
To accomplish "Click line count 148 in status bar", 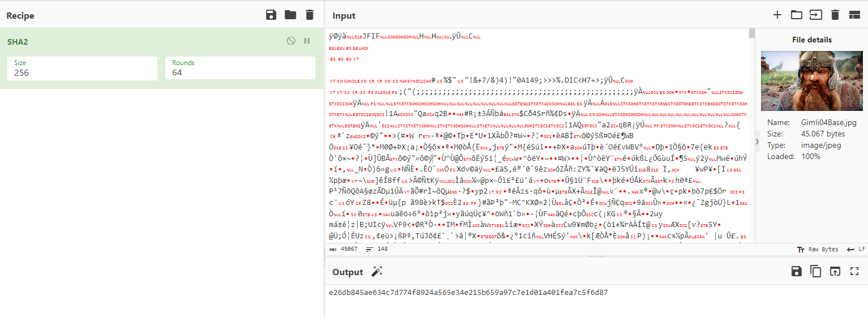I will [377, 249].
